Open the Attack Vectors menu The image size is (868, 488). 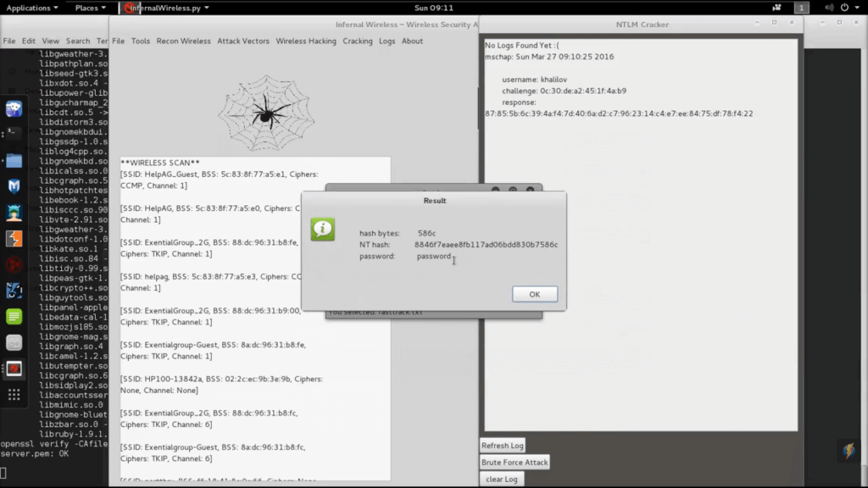tap(243, 41)
